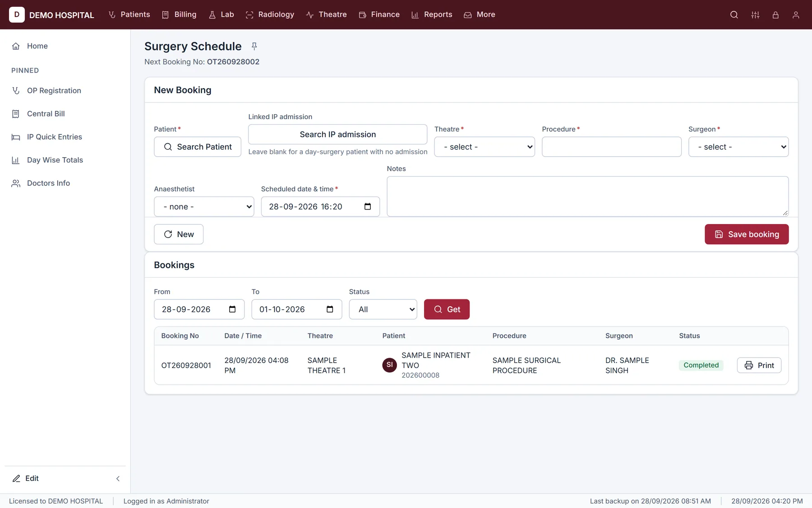812x508 pixels.
Task: Click the DEMO HOSPITAL logo badge
Action: (17, 14)
